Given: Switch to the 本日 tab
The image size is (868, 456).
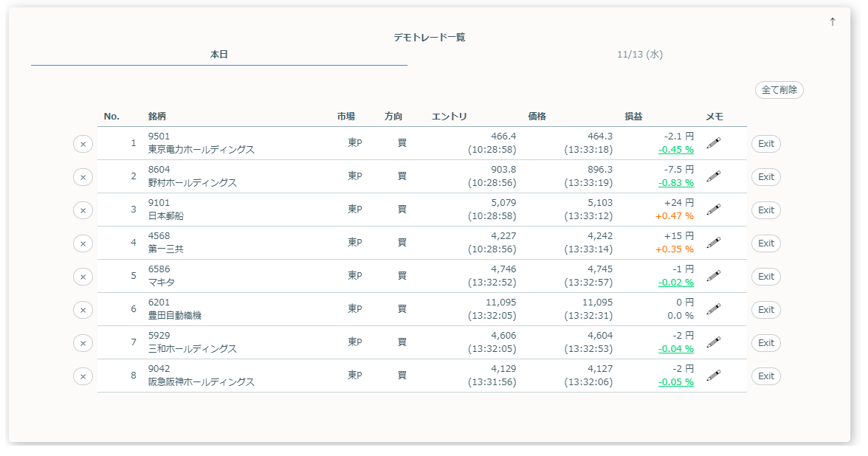Looking at the screenshot, I should [218, 54].
